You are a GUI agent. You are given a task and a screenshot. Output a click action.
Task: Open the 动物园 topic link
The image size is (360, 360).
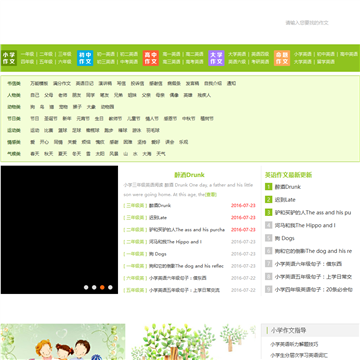(107, 107)
